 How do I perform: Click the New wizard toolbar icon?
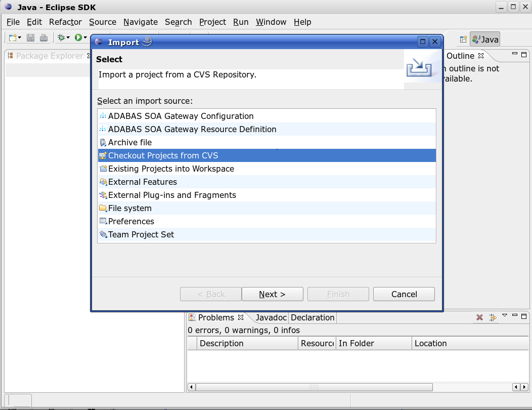(x=13, y=37)
